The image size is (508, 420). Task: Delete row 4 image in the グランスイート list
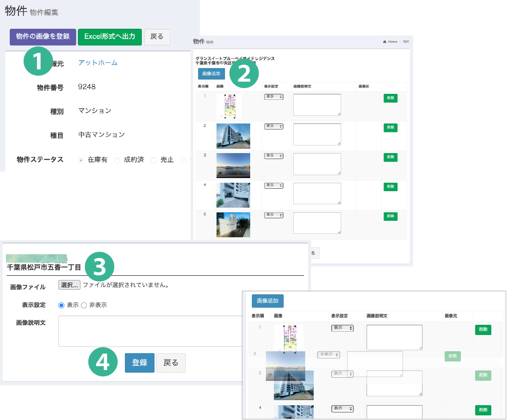click(x=390, y=187)
